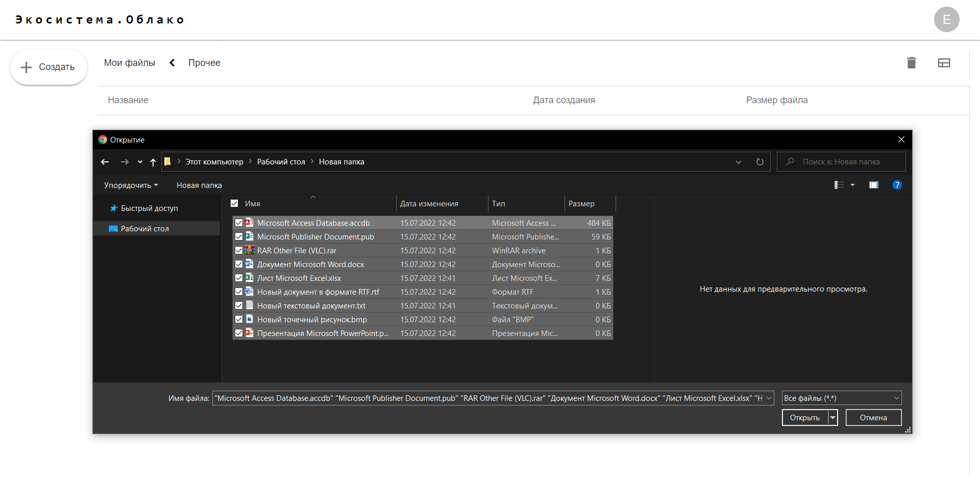The width and height of the screenshot is (980, 478).
Task: Go up one folder level with up arrow
Action: [153, 162]
